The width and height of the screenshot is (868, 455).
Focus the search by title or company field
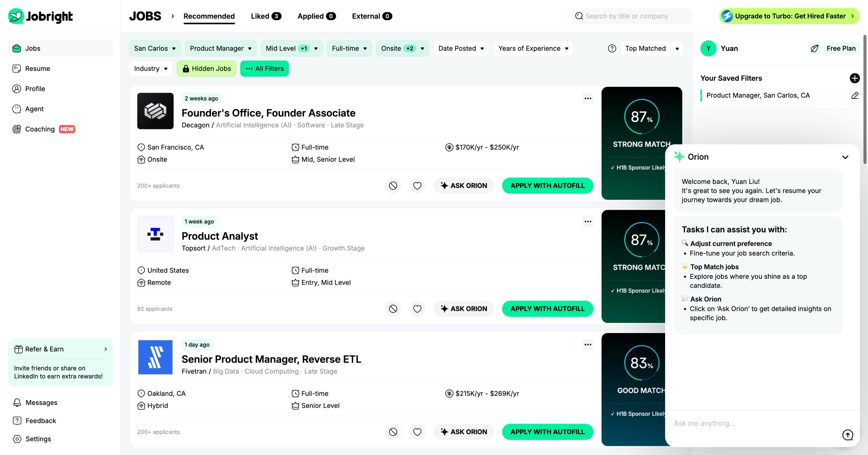(x=631, y=16)
